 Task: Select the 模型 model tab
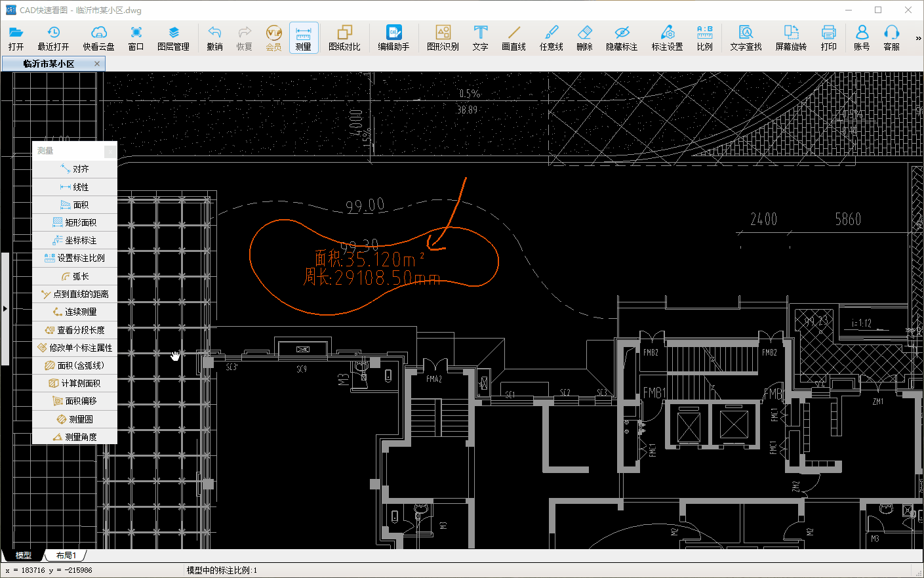tap(23, 556)
